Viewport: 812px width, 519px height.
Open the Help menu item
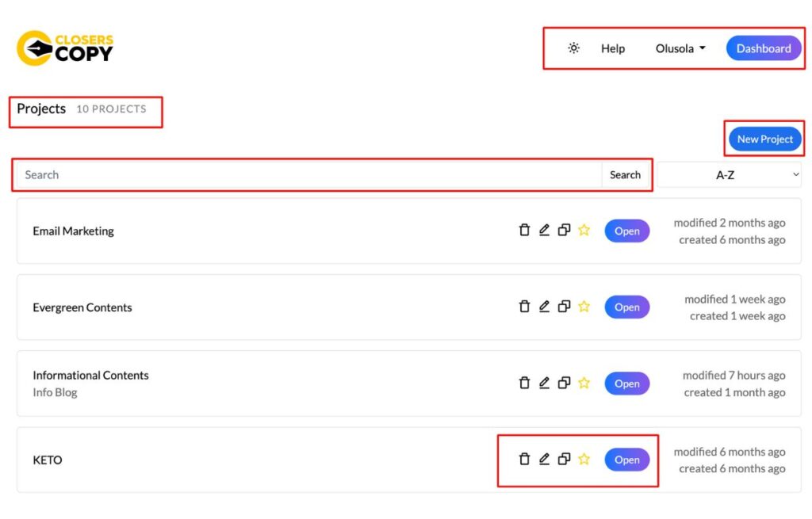point(613,48)
